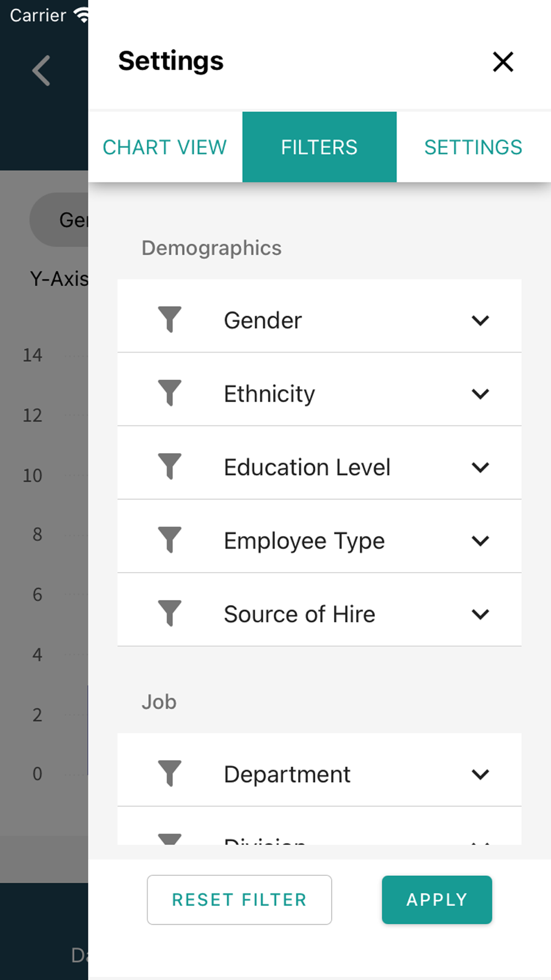Click the Apply button
Screen dimensions: 551x980
pyautogui.click(x=436, y=900)
